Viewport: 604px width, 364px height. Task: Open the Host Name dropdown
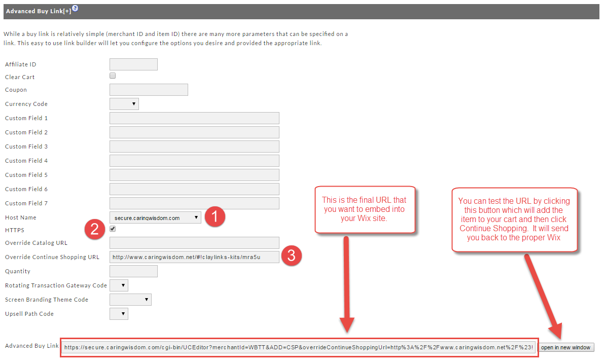coord(155,217)
